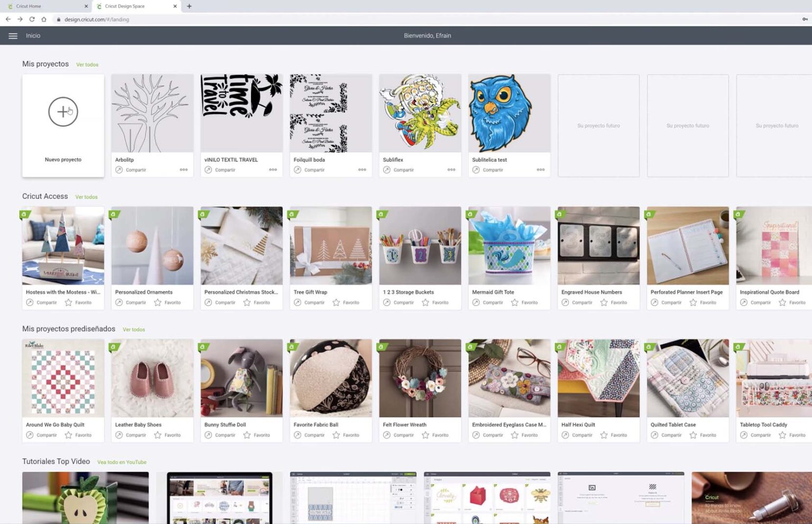Image resolution: width=812 pixels, height=524 pixels.
Task: Select the Cricut Design Space tab
Action: tap(132, 6)
